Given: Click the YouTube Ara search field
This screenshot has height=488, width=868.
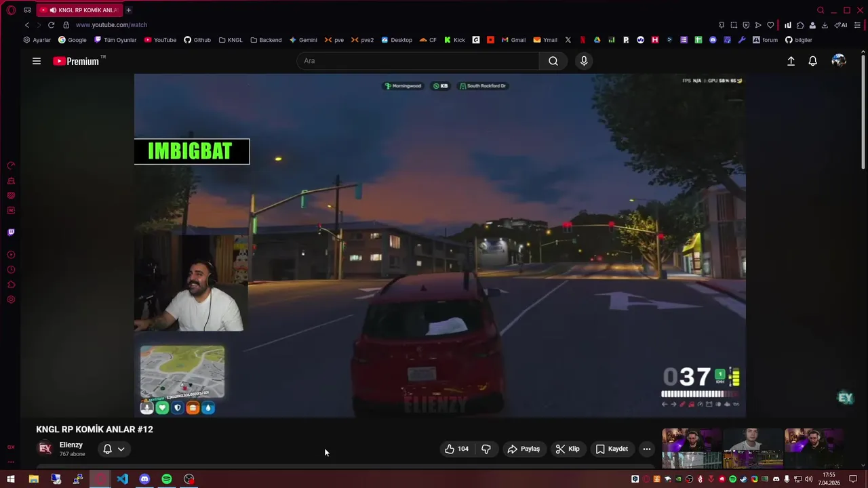Looking at the screenshot, I should pyautogui.click(x=418, y=61).
